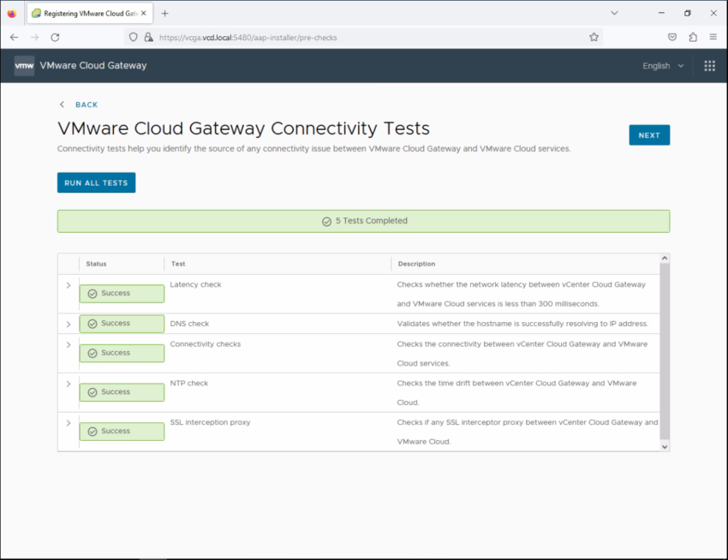Click RUN ALL TESTS
The width and height of the screenshot is (728, 560).
pyautogui.click(x=96, y=182)
